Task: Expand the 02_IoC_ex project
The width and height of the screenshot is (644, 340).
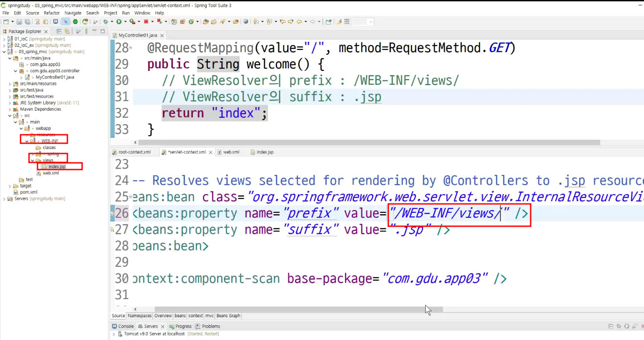Action: 4,45
